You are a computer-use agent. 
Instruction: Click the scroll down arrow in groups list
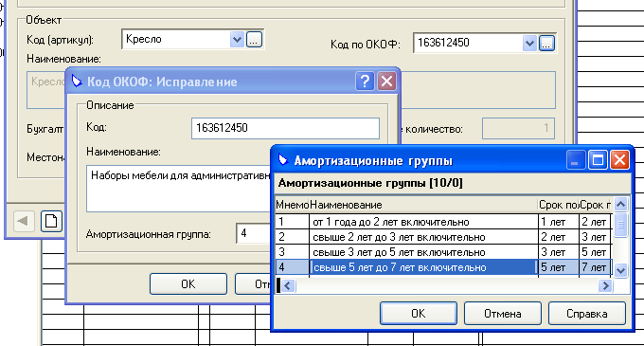pyautogui.click(x=620, y=270)
